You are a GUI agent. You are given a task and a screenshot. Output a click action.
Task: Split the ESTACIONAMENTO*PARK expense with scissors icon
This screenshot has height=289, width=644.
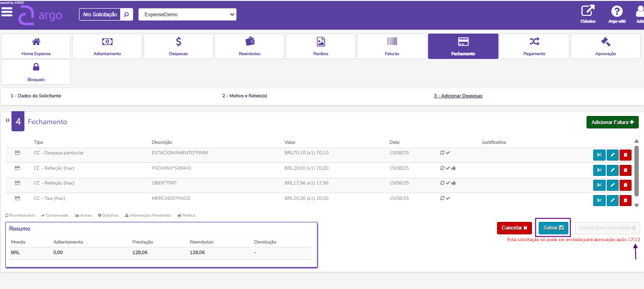pyautogui.click(x=599, y=155)
